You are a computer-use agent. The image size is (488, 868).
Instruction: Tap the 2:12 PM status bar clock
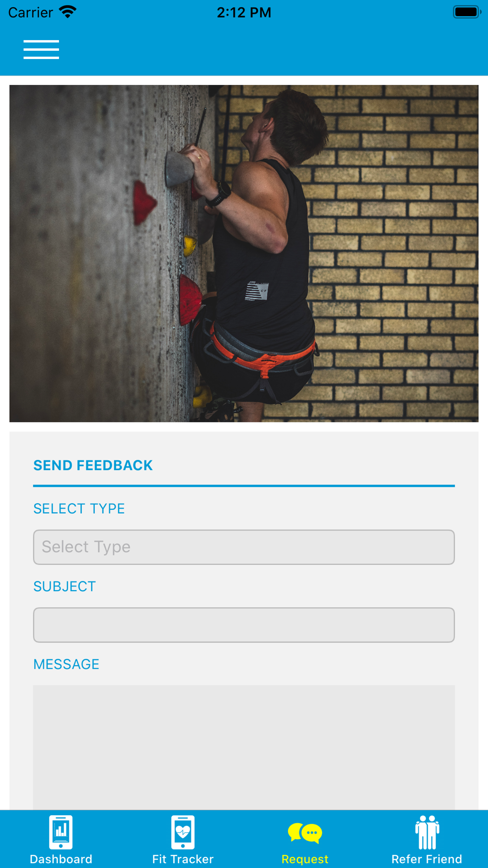(x=244, y=12)
